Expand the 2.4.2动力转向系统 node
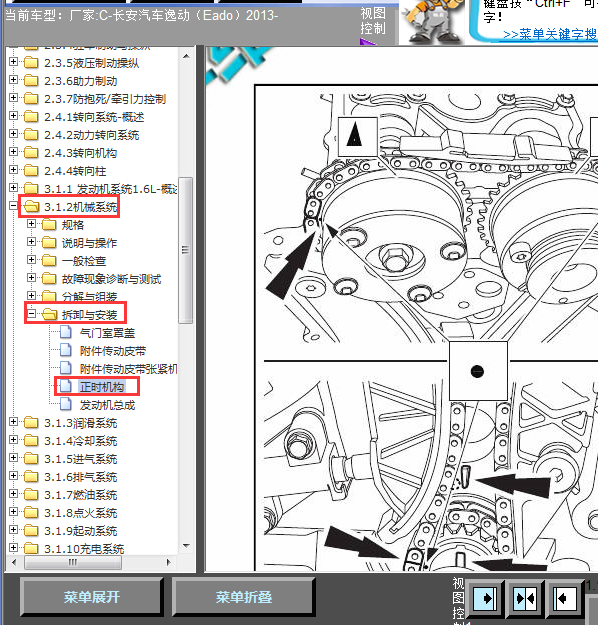598x625 pixels. pos(14,134)
